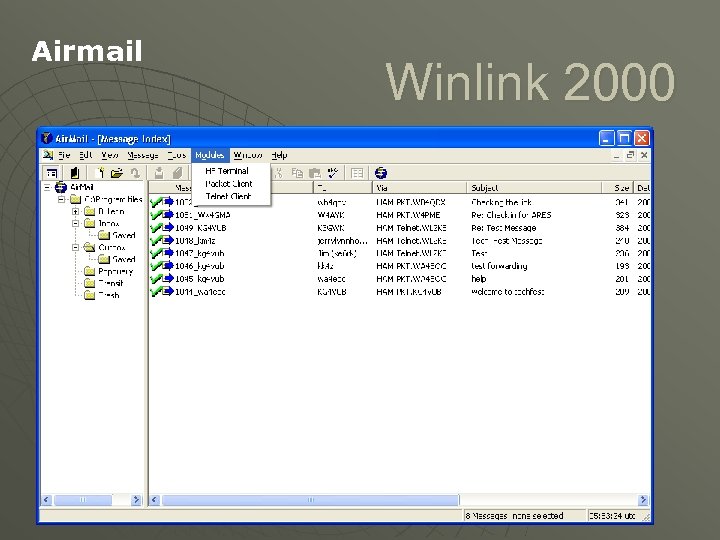
Task: Restore the inner Message Index child window
Action: 630,155
